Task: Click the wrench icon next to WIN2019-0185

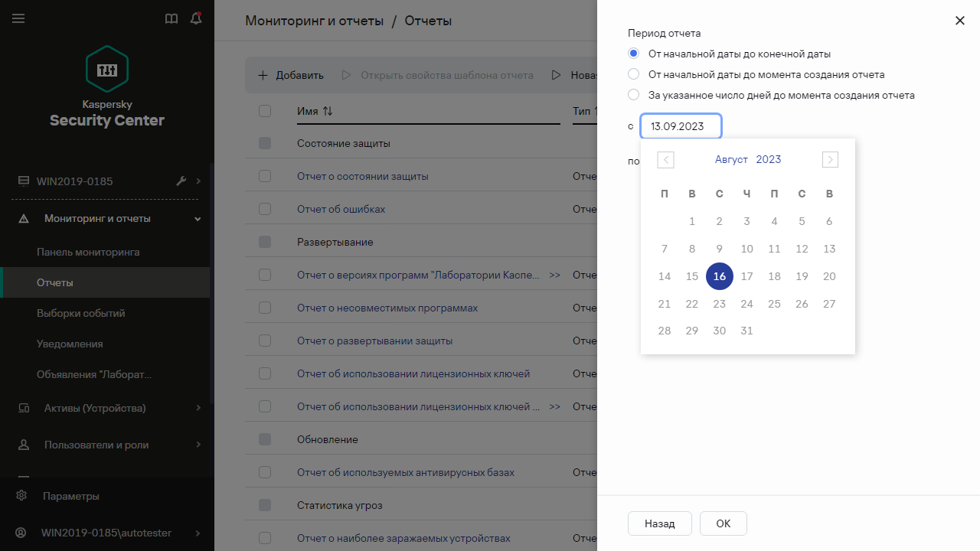Action: coord(181,181)
